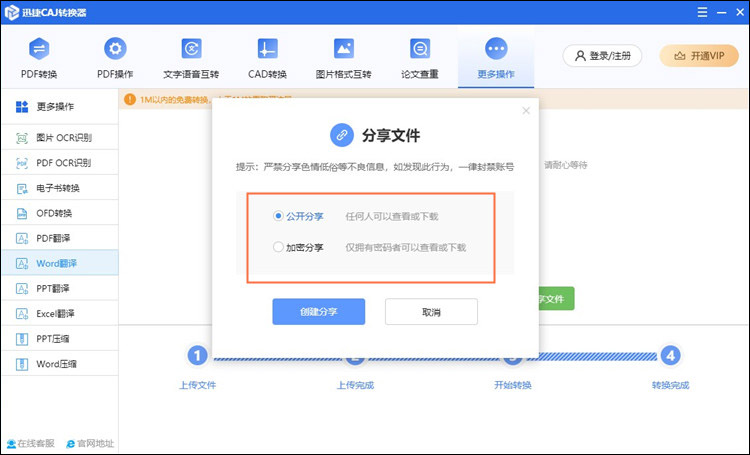Viewport: 750px width, 455px height.
Task: Click the green 分享文件 button behind dialog
Action: [x=556, y=299]
